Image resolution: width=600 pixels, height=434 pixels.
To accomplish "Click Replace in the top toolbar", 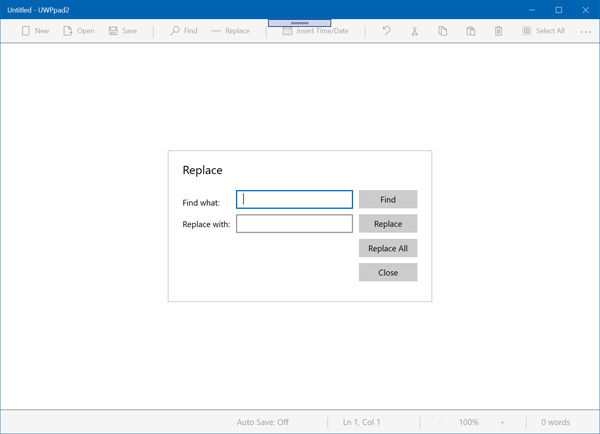I will coord(230,31).
